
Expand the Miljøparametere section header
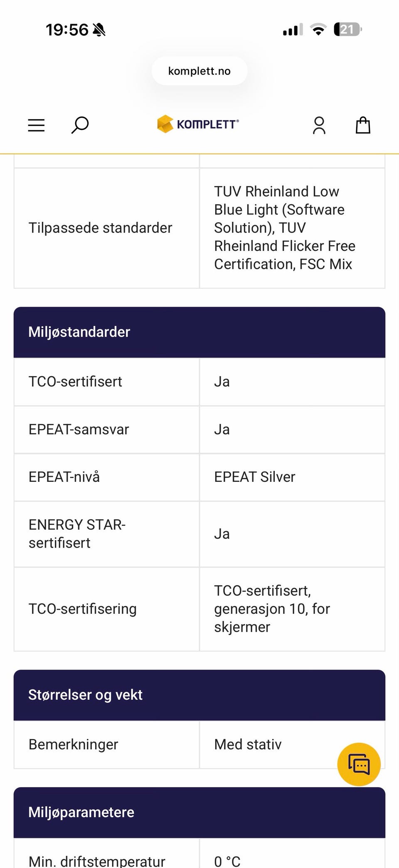pos(199,812)
